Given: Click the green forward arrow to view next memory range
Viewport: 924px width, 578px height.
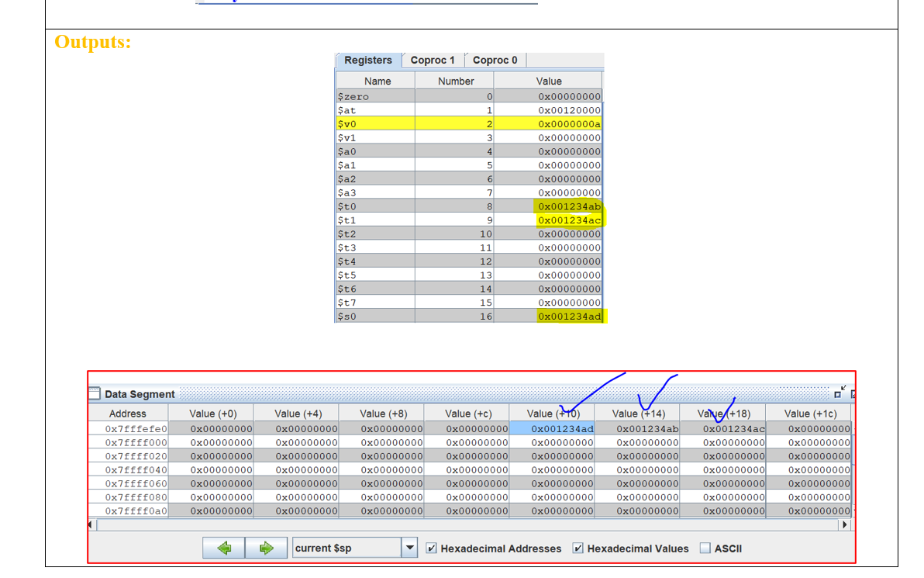Looking at the screenshot, I should (266, 548).
